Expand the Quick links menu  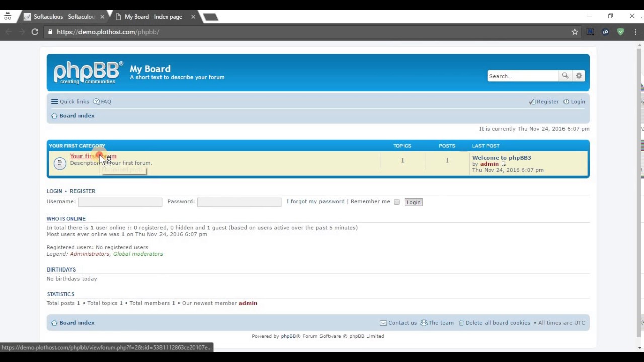coord(70,102)
